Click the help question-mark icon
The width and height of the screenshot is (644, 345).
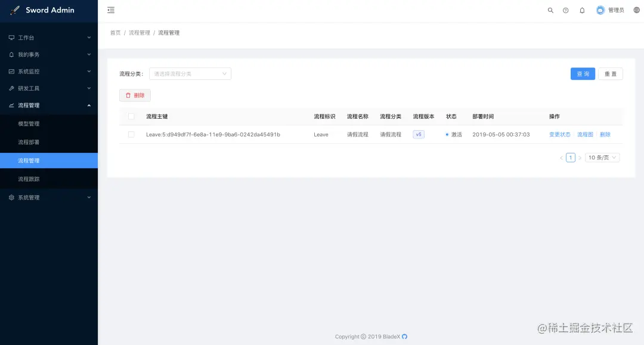tap(566, 10)
